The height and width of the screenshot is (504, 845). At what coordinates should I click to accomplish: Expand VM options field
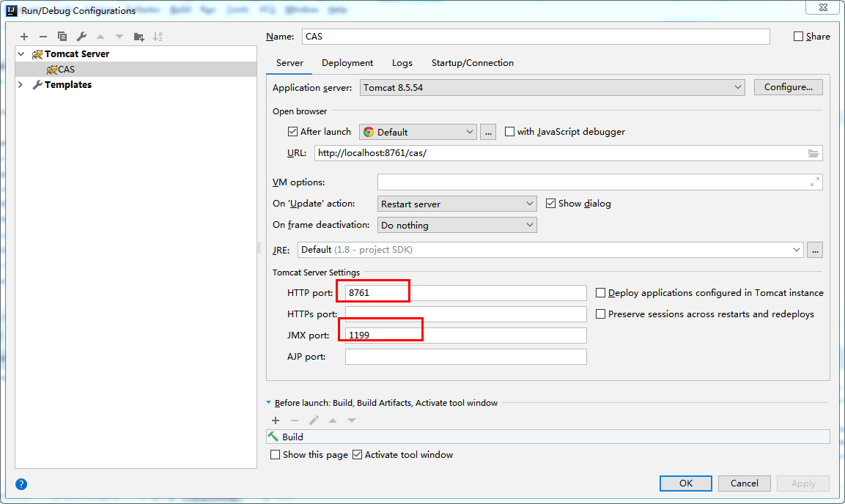pos(815,182)
